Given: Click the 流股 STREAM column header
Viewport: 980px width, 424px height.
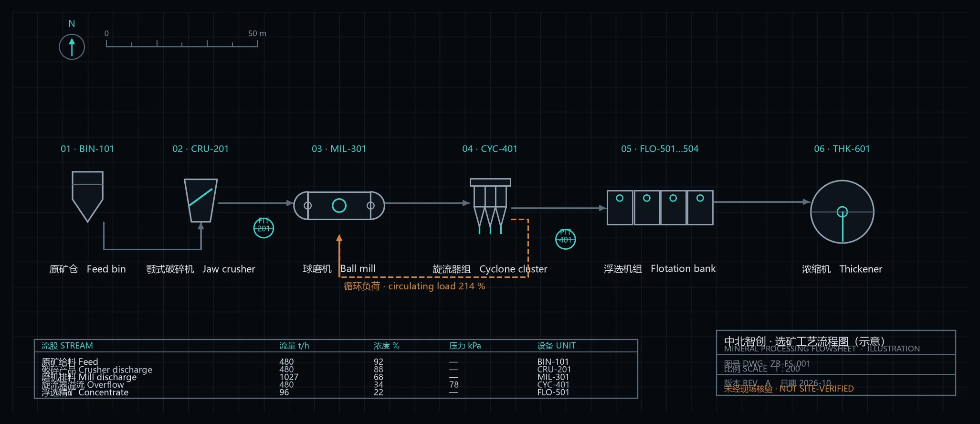Looking at the screenshot, I should click(67, 346).
